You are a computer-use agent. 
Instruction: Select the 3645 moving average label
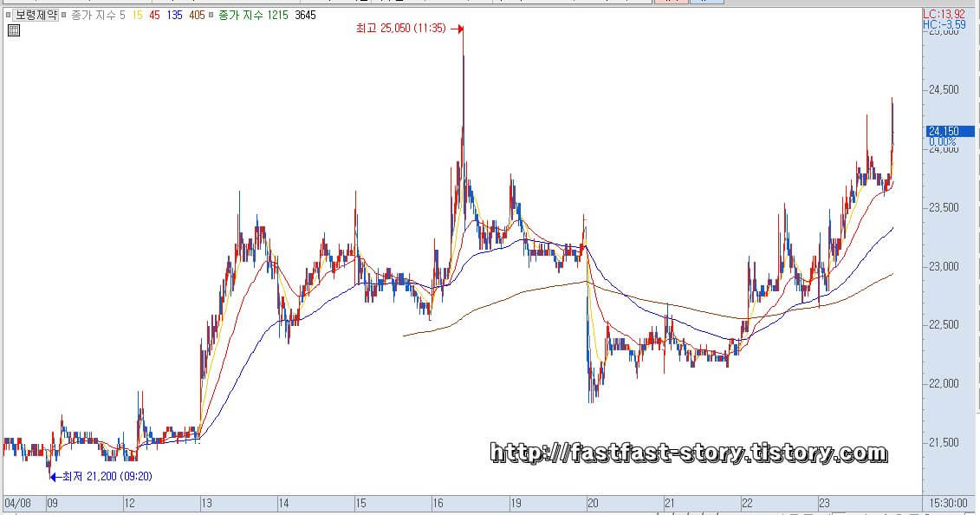[305, 15]
